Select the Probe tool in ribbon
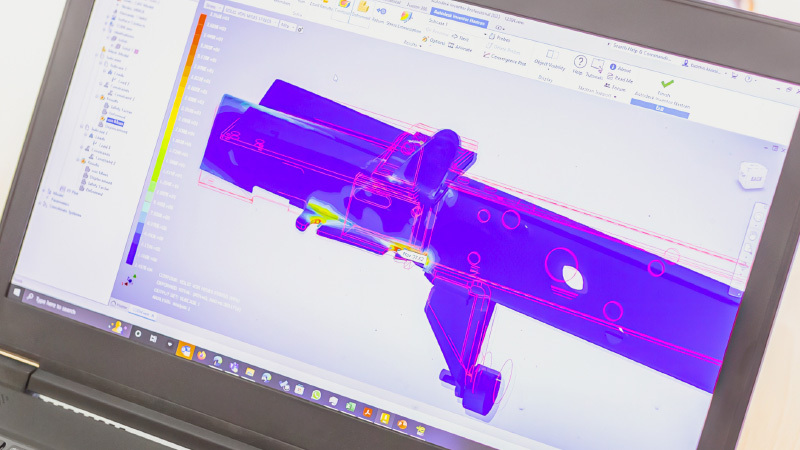The height and width of the screenshot is (450, 800). [x=502, y=40]
